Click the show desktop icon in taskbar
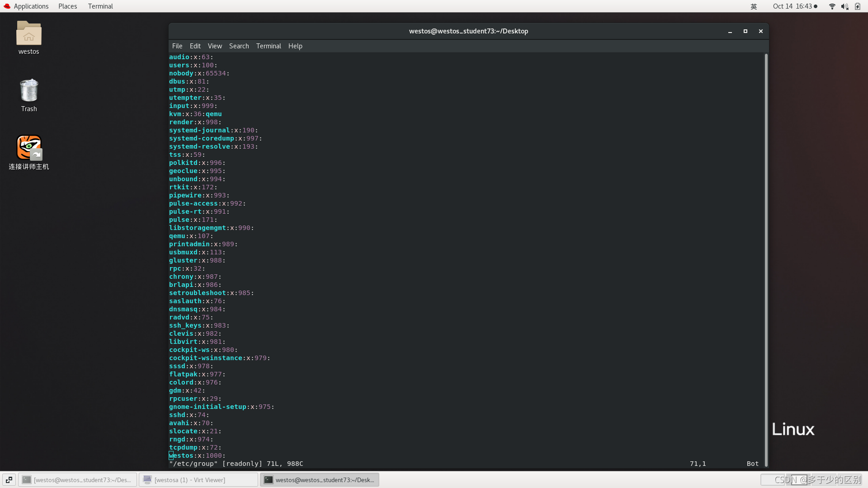The width and height of the screenshot is (868, 488). point(9,480)
